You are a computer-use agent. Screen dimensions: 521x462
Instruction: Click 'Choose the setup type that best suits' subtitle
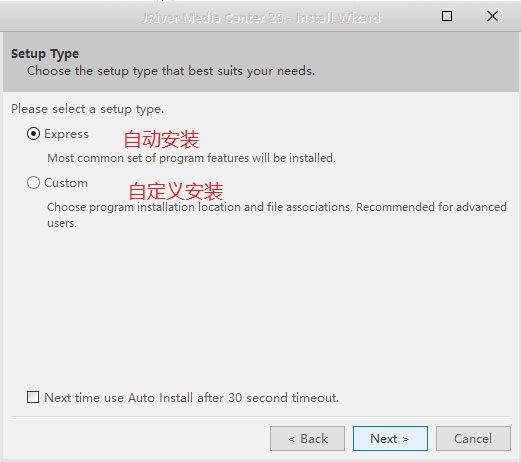click(171, 71)
